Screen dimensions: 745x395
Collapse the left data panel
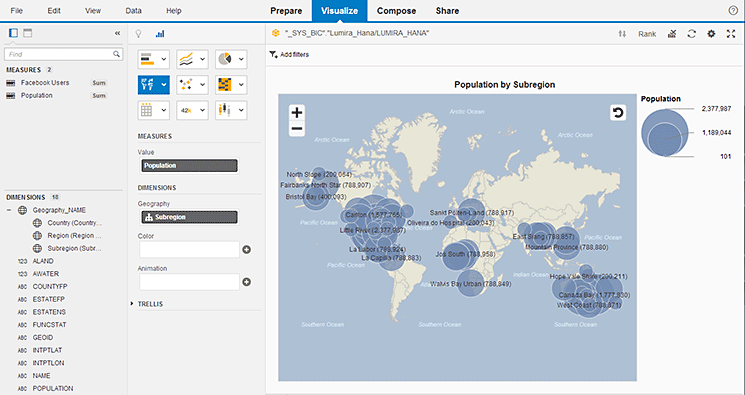117,33
